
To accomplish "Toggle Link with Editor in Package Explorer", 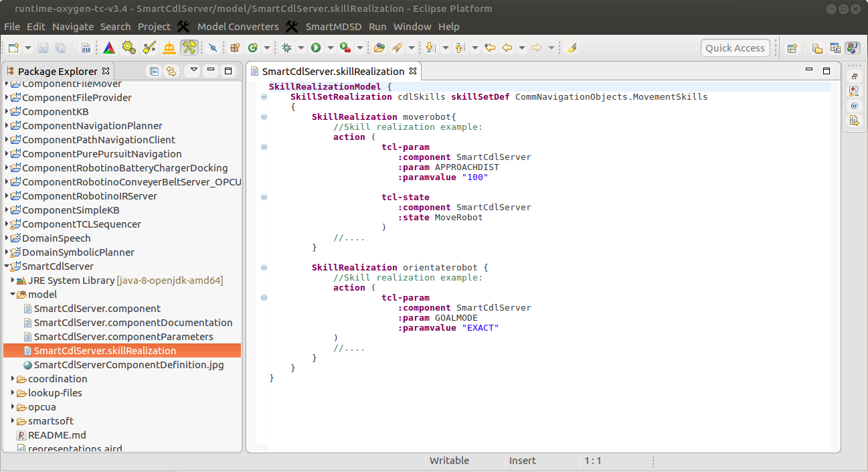I will tap(171, 71).
